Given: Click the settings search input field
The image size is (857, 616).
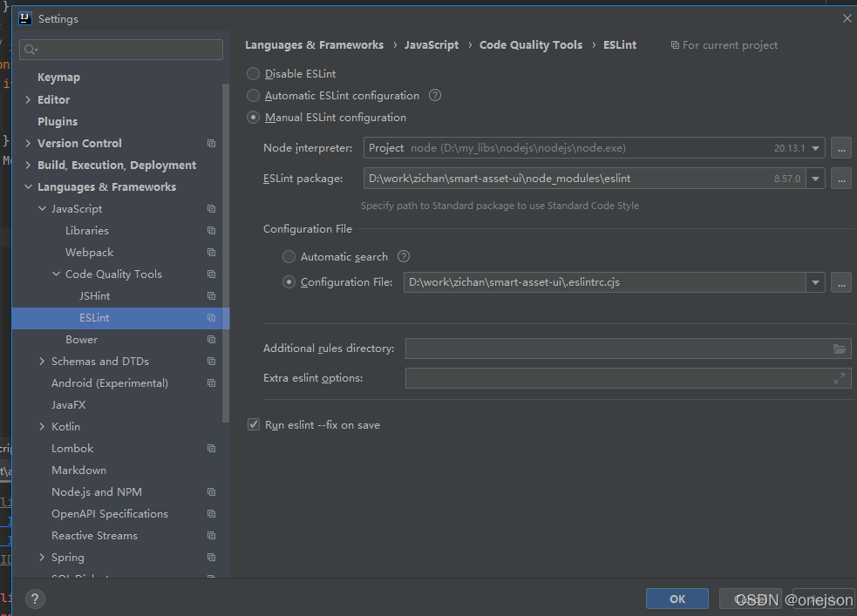Looking at the screenshot, I should [121, 50].
